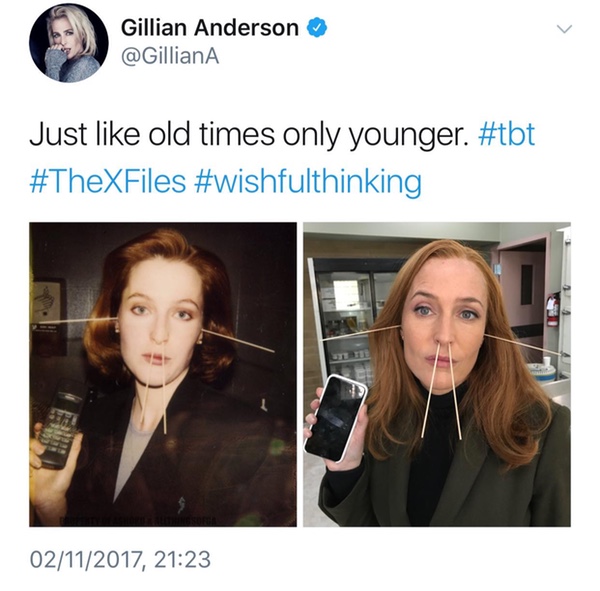Select the @GillianA handle
This screenshot has height=591, width=600.
(x=170, y=57)
